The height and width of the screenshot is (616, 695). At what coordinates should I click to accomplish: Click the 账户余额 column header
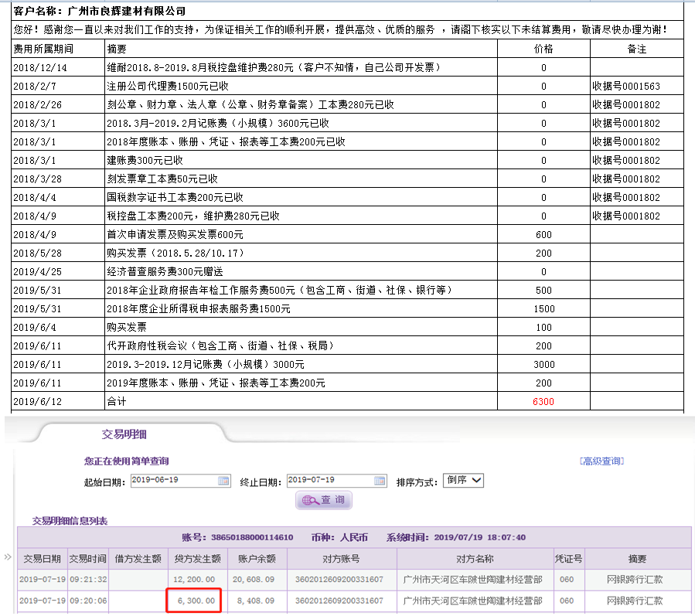click(x=257, y=559)
